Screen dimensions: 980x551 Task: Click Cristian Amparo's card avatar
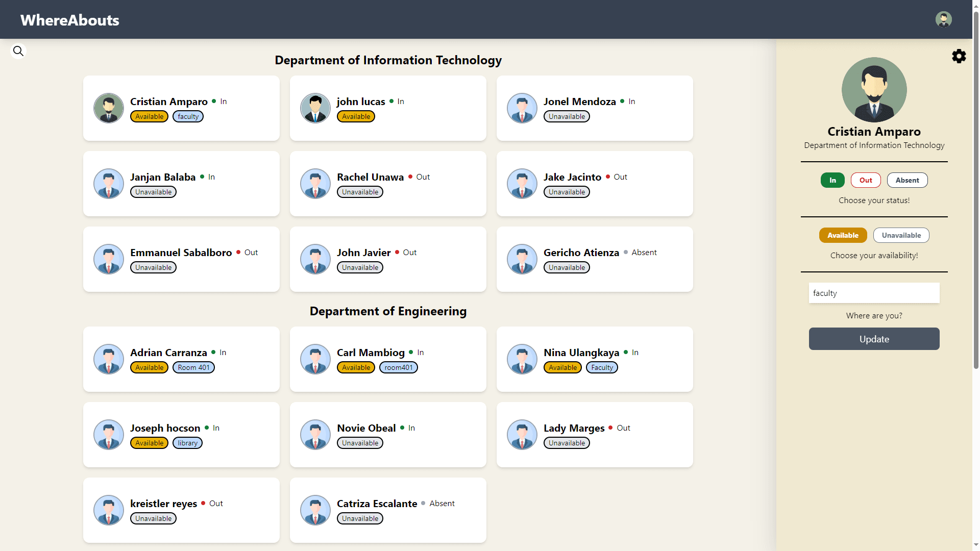click(109, 108)
